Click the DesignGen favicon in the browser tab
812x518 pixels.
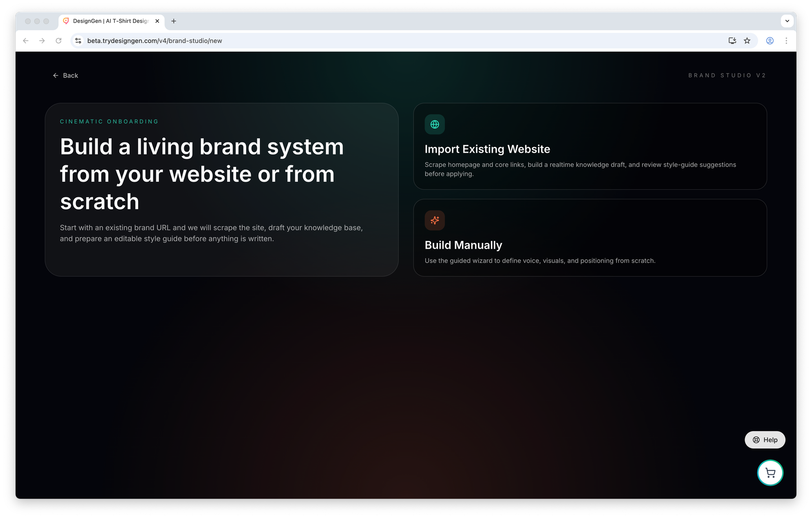tap(66, 21)
